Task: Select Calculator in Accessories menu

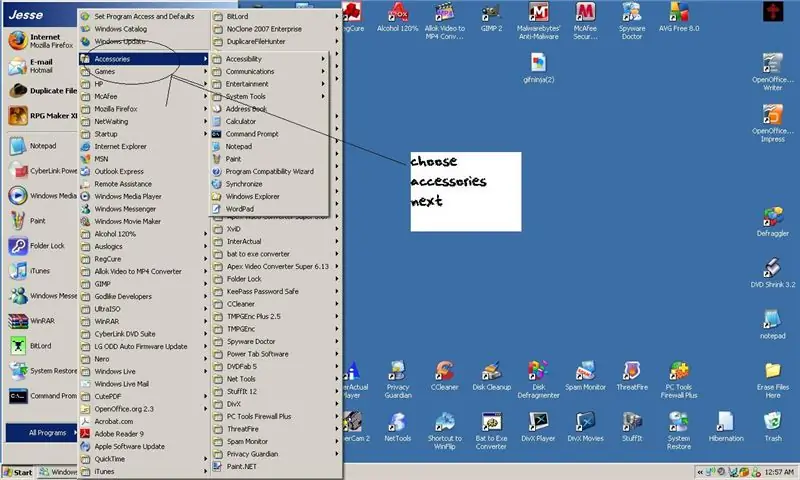Action: [269, 121]
